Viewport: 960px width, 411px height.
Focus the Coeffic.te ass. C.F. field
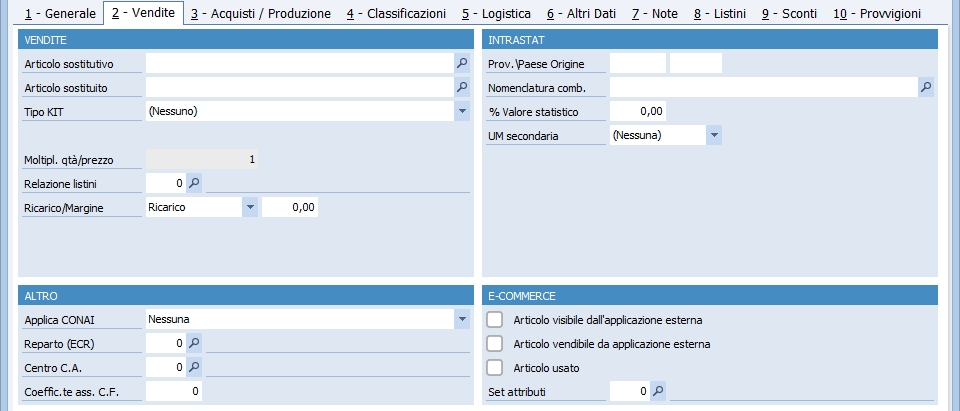pos(174,391)
